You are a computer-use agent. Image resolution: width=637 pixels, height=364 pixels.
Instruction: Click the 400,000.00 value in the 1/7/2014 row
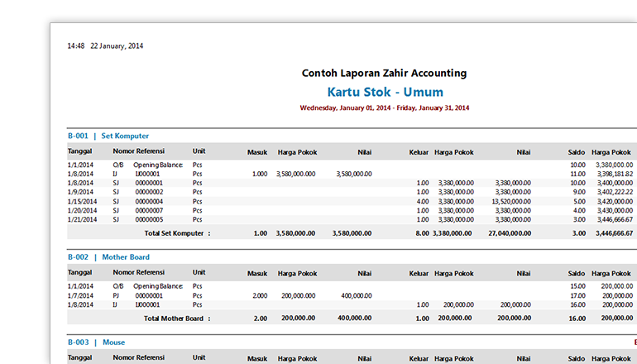click(357, 296)
